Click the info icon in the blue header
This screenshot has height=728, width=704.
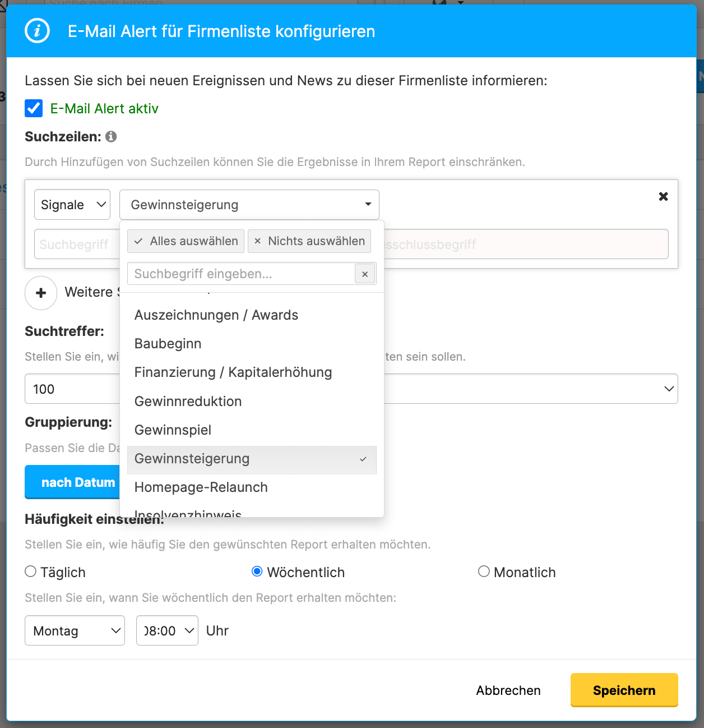37,31
